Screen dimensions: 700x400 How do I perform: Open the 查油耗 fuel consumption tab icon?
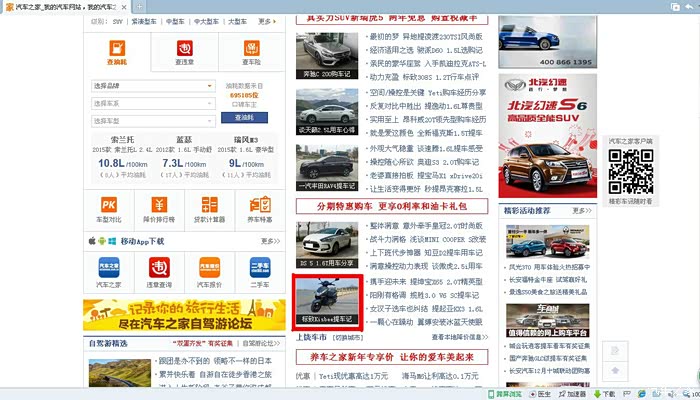tap(117, 49)
